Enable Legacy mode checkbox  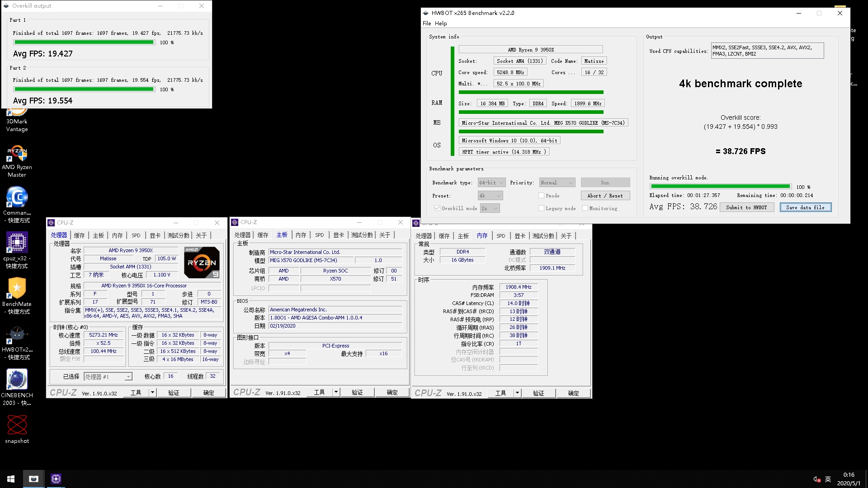pos(541,208)
